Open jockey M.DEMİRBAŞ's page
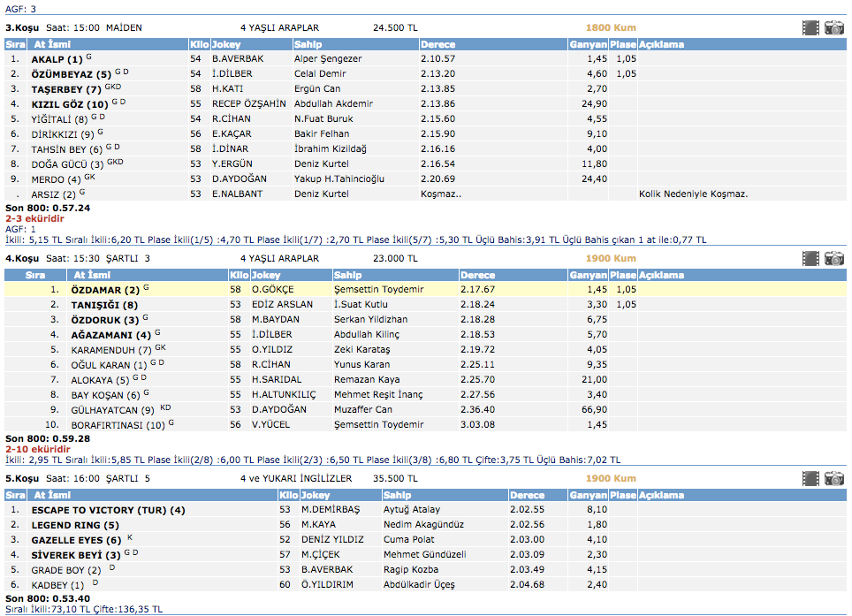The image size is (852, 616). (332, 510)
